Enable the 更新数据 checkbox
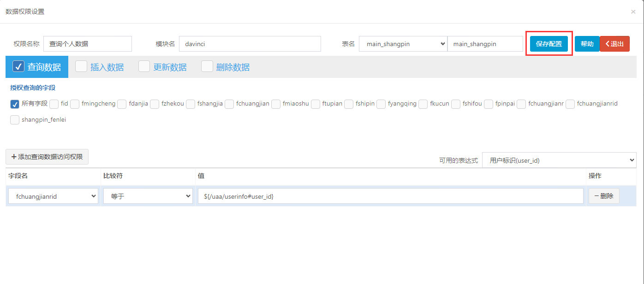This screenshot has height=284, width=644. [x=144, y=66]
